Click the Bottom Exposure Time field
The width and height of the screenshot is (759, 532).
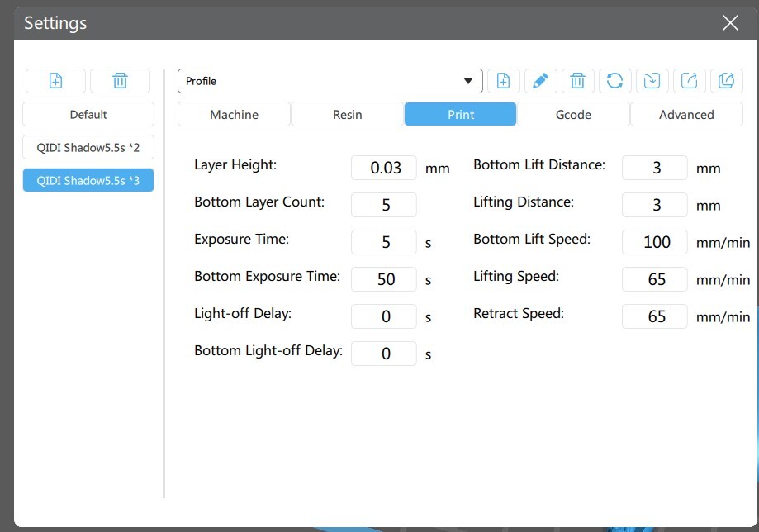click(x=384, y=279)
